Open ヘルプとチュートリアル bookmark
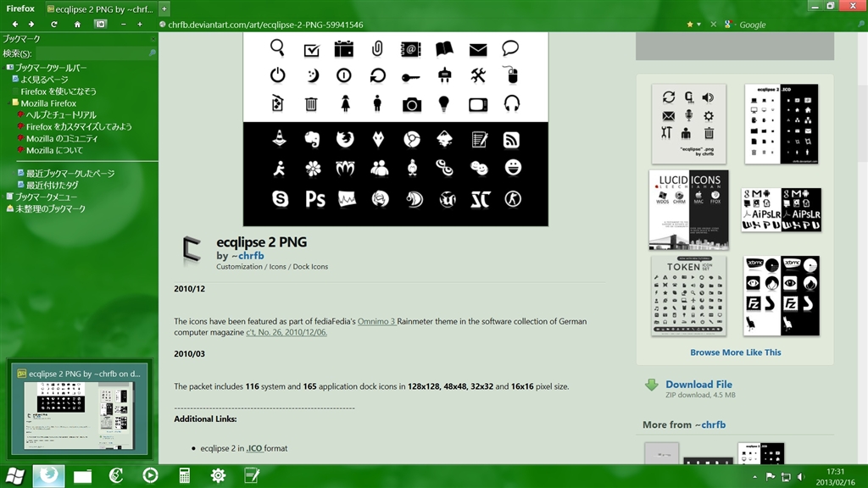The height and width of the screenshot is (488, 868). [x=57, y=114]
